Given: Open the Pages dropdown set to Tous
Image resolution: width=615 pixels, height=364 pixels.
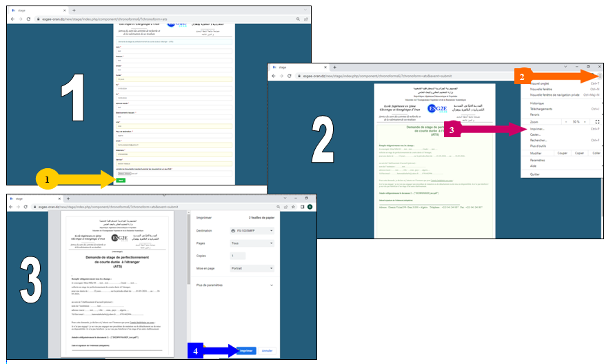Looking at the screenshot, I should pyautogui.click(x=252, y=243).
